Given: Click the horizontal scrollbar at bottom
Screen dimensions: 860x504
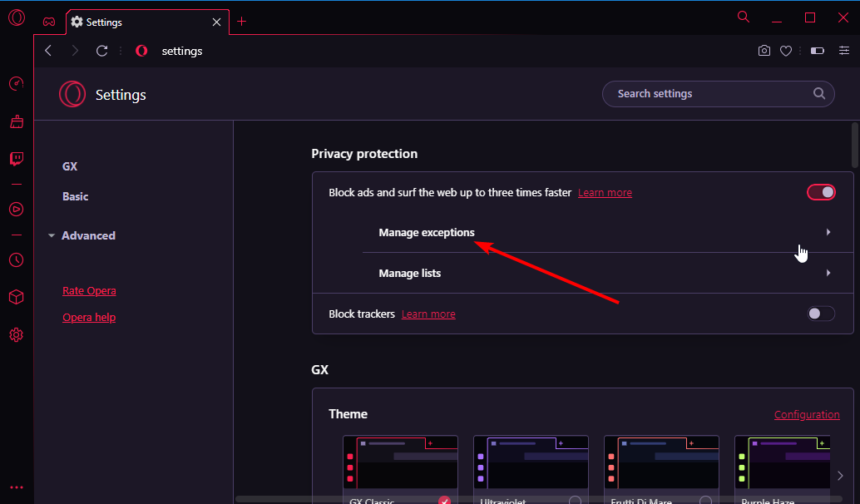Looking at the screenshot, I should [539, 499].
